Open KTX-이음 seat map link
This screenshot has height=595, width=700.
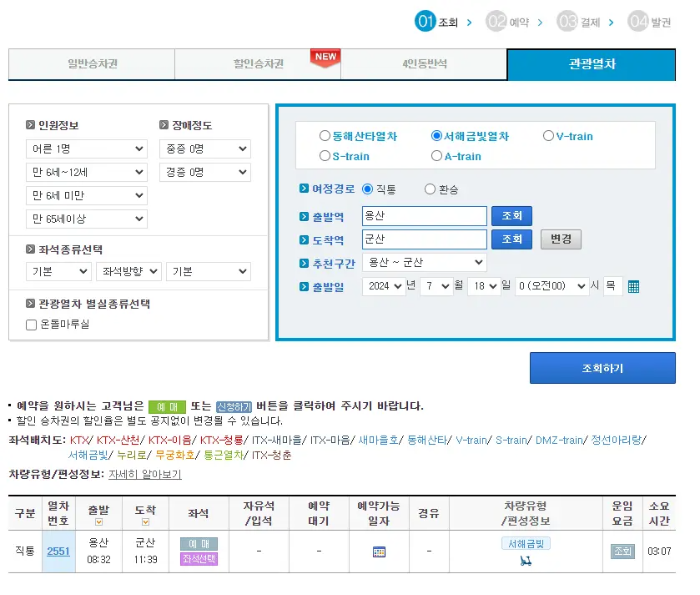(x=170, y=440)
